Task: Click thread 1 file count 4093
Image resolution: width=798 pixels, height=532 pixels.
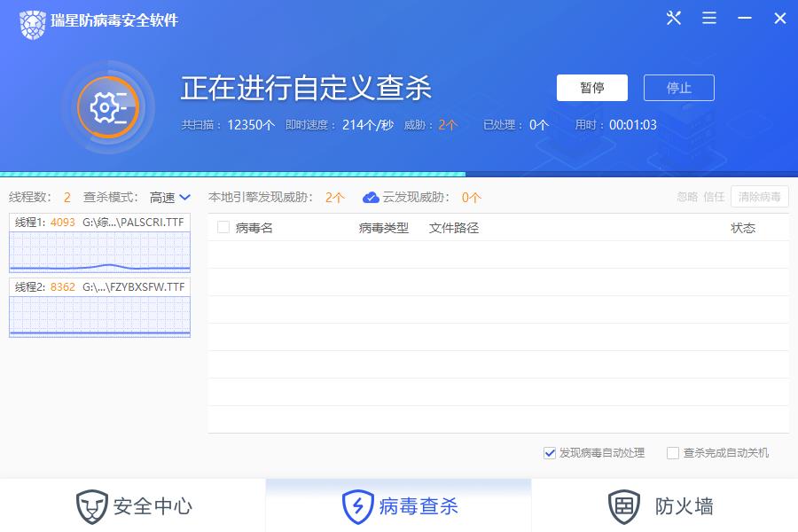Action: pyautogui.click(x=63, y=222)
